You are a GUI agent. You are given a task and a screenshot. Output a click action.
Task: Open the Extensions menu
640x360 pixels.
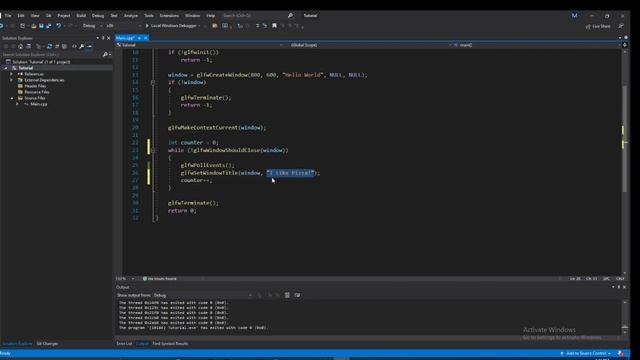click(x=169, y=16)
